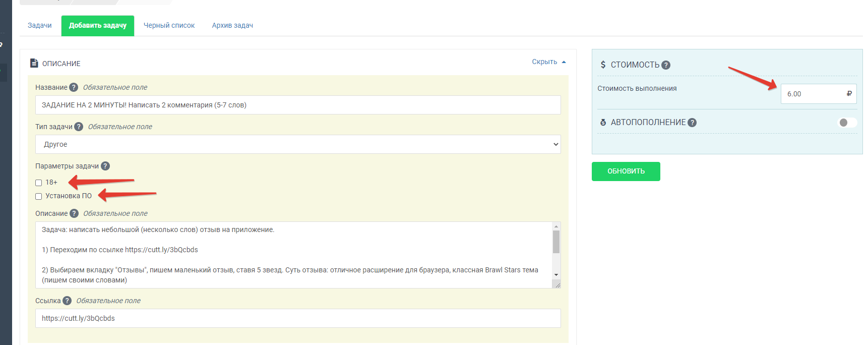This screenshot has height=345, width=868.
Task: Check the 18+ checkbox
Action: [39, 183]
